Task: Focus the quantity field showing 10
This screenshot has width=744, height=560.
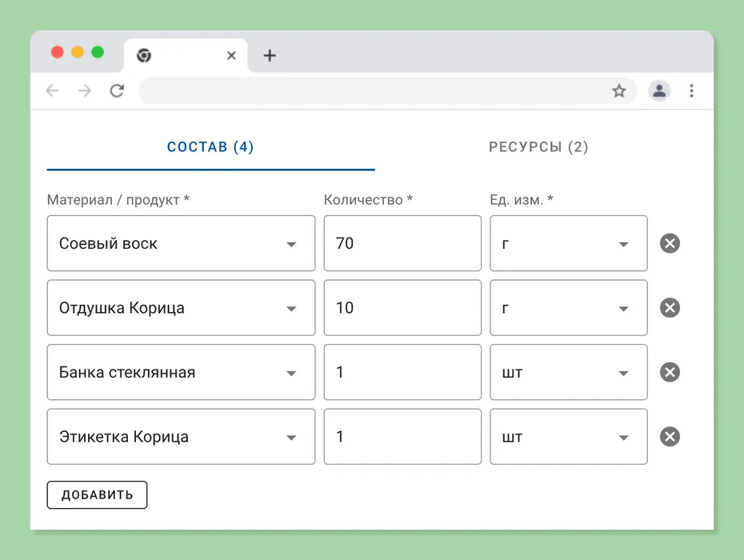Action: click(x=402, y=307)
